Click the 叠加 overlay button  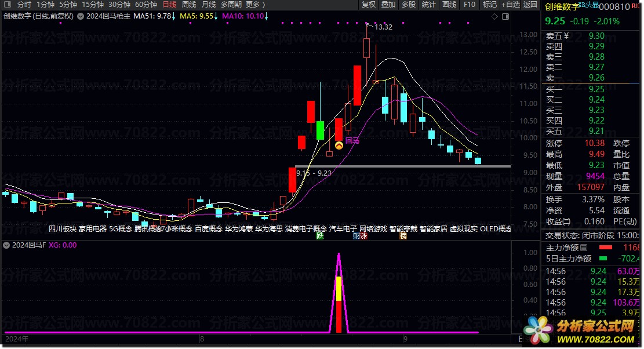pyautogui.click(x=388, y=5)
